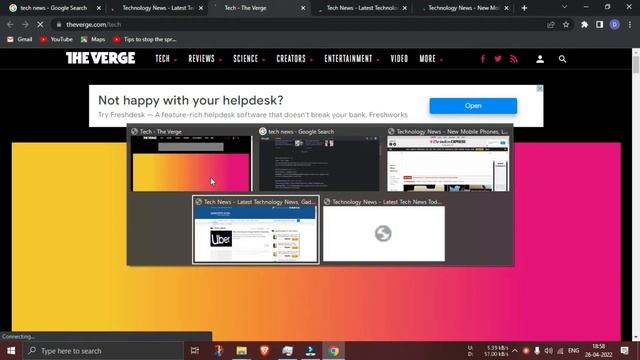Open Chrome from the taskbar
The height and width of the screenshot is (360, 640).
334,351
